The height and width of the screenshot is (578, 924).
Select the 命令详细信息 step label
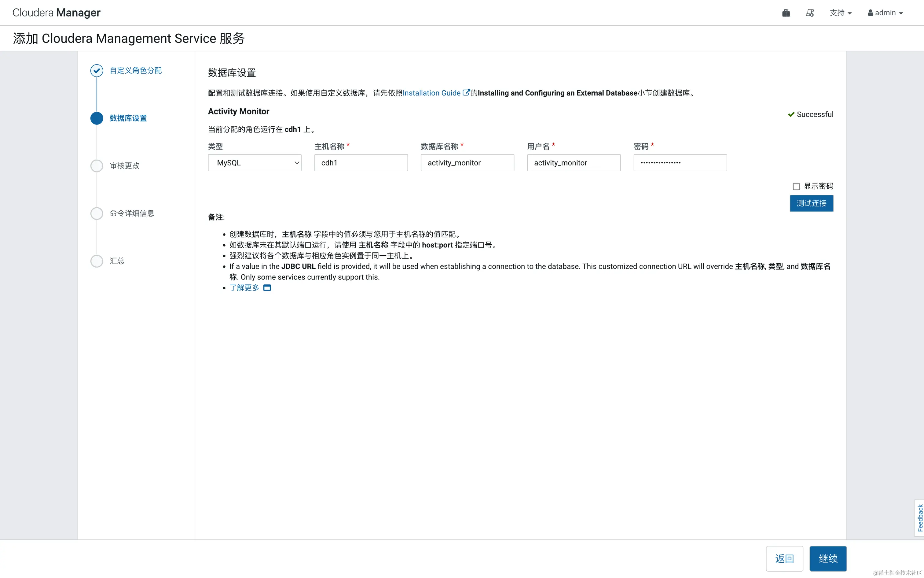point(132,213)
